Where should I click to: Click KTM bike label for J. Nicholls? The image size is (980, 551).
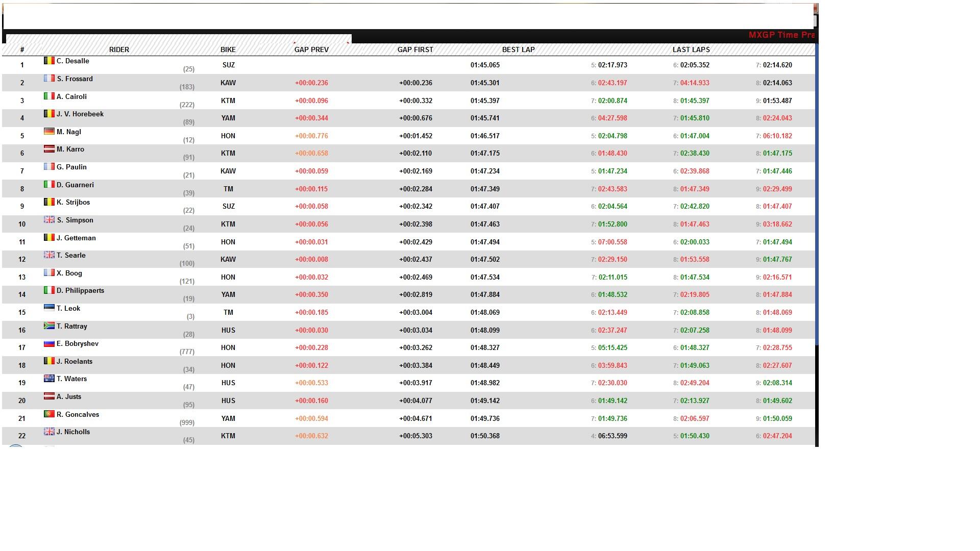tap(228, 436)
